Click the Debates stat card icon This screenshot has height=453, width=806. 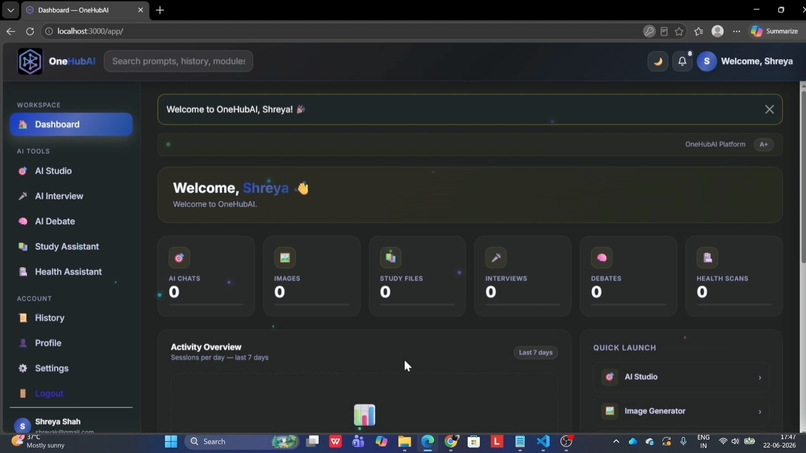[x=601, y=258]
